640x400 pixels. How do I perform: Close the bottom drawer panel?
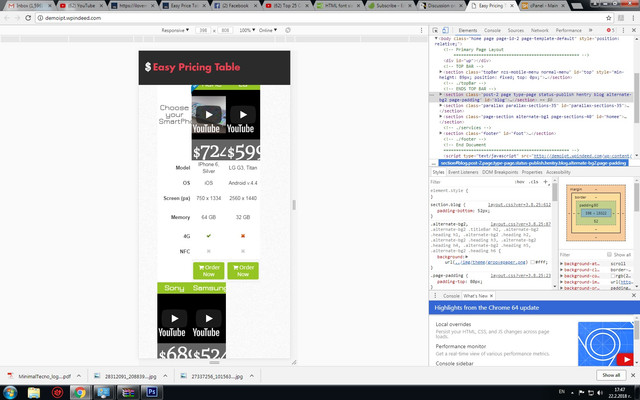click(x=633, y=295)
